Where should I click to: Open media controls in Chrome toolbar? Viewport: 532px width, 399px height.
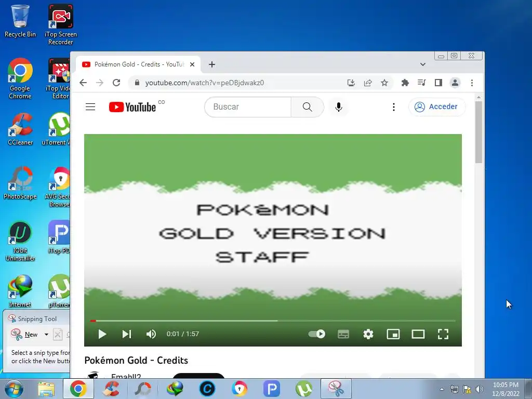[x=421, y=83]
